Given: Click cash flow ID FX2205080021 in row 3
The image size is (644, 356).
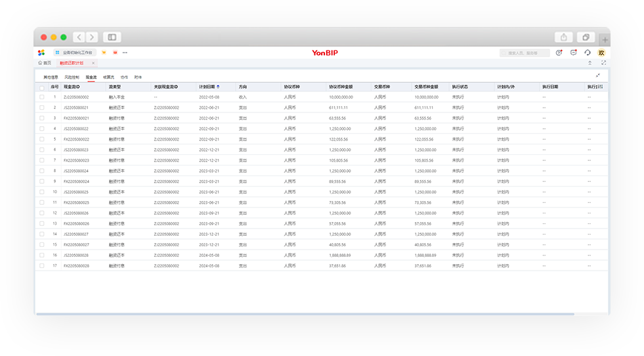Looking at the screenshot, I should [x=76, y=118].
